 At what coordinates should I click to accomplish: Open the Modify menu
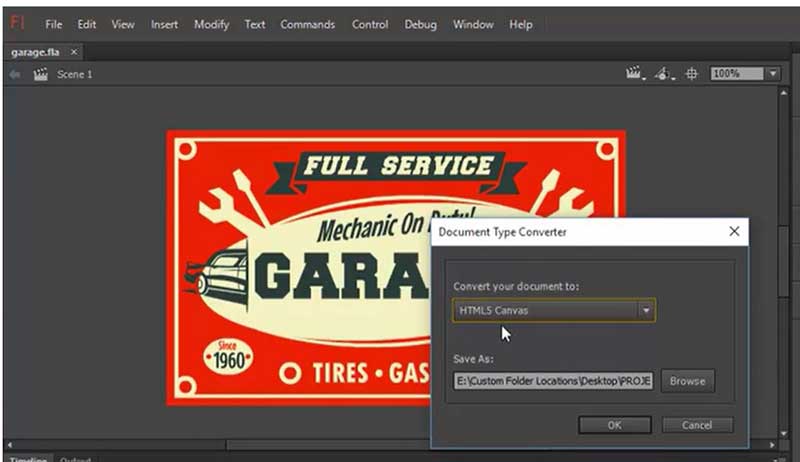click(x=211, y=24)
